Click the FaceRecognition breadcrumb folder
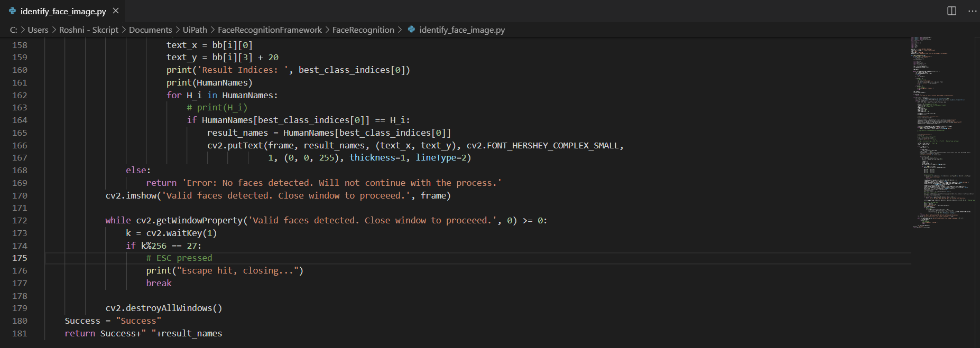The width and height of the screenshot is (980, 348). (x=363, y=30)
